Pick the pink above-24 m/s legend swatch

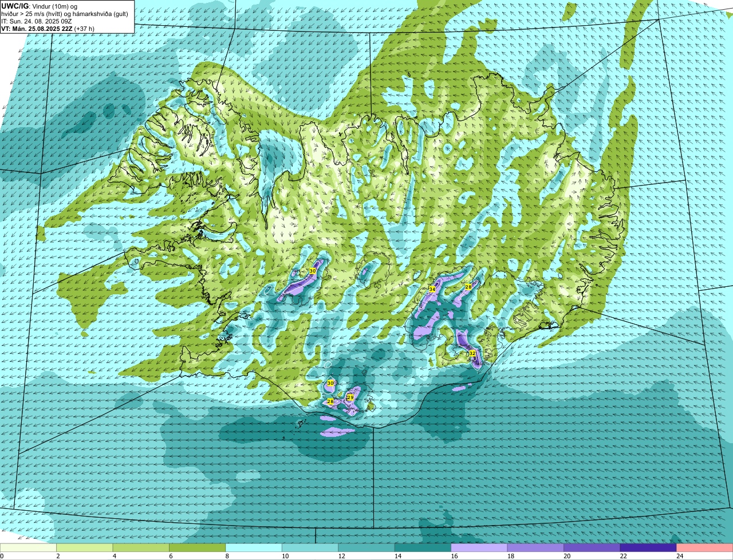click(705, 548)
